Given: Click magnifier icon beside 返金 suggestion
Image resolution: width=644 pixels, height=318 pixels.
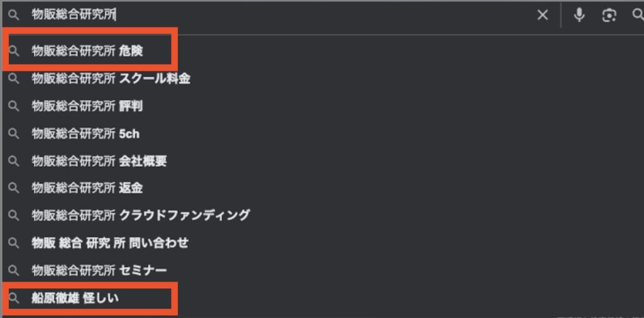Looking at the screenshot, I should tap(13, 188).
